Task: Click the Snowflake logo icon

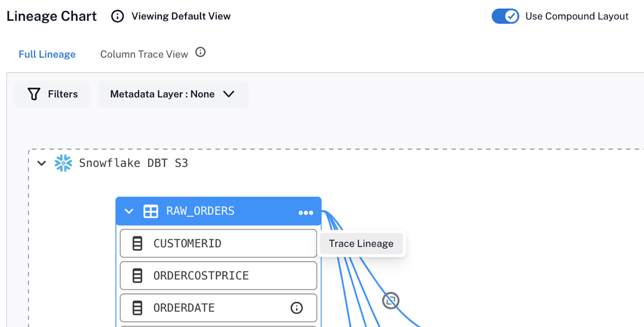Action: (63, 163)
